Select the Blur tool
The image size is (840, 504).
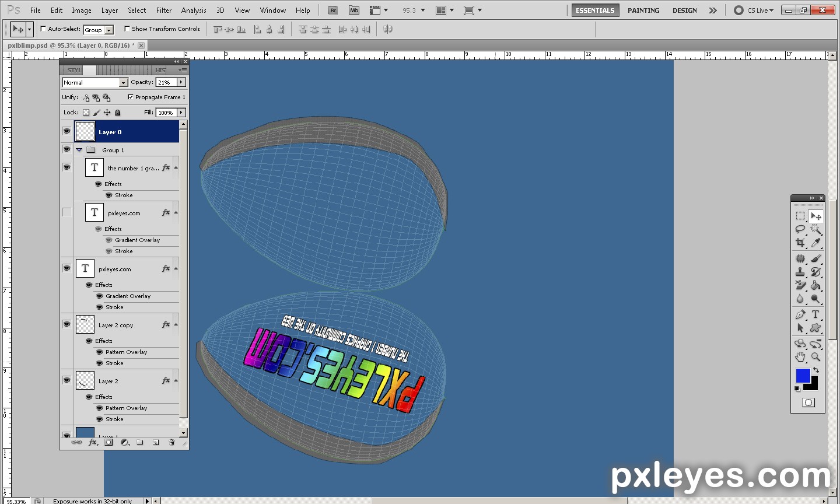800,299
